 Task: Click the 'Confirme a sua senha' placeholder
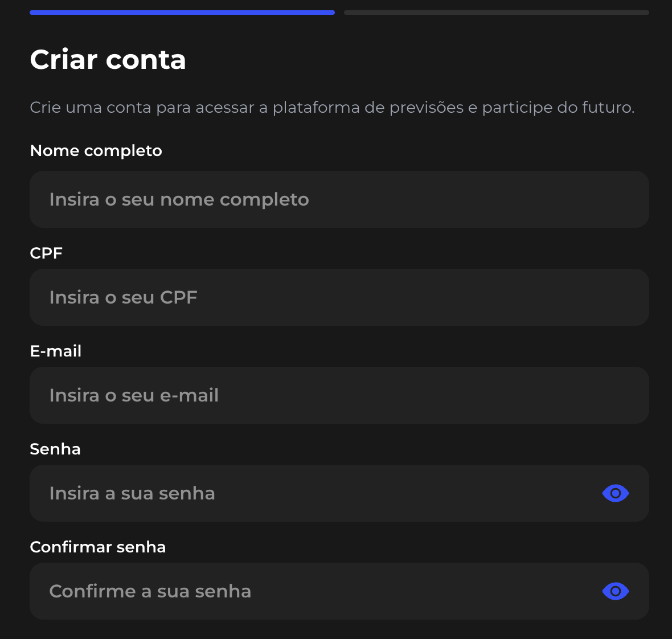point(150,592)
